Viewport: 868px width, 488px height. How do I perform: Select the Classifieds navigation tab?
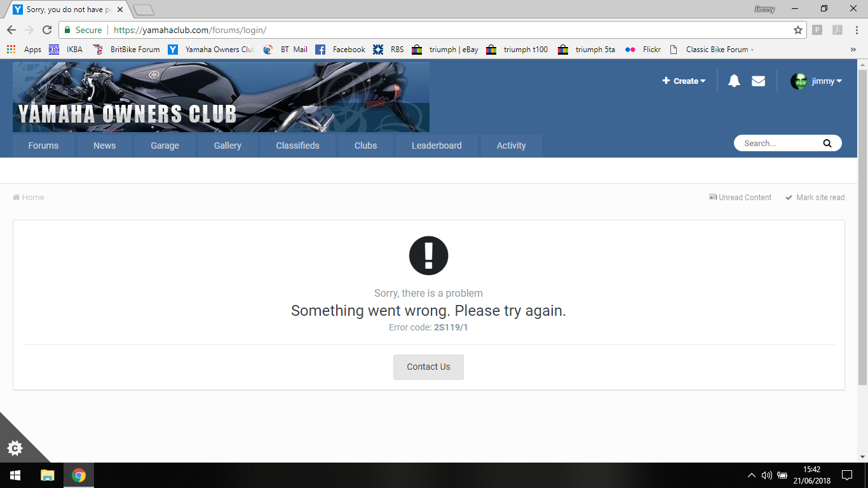click(297, 146)
